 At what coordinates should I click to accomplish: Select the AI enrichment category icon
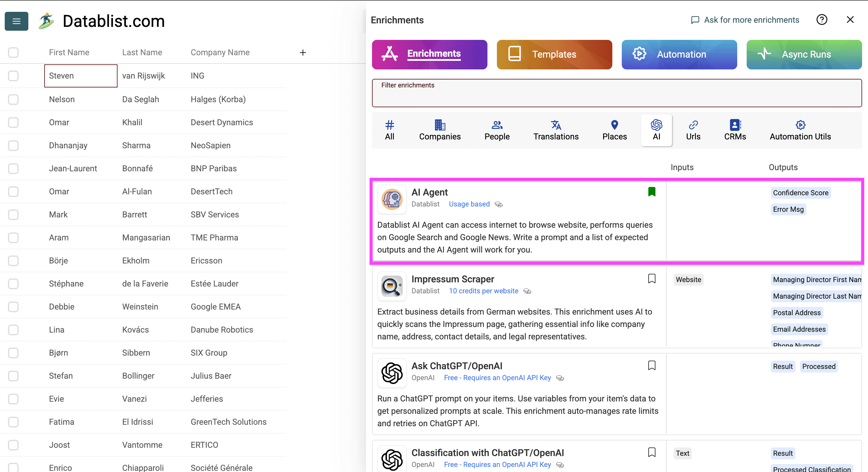click(x=656, y=125)
